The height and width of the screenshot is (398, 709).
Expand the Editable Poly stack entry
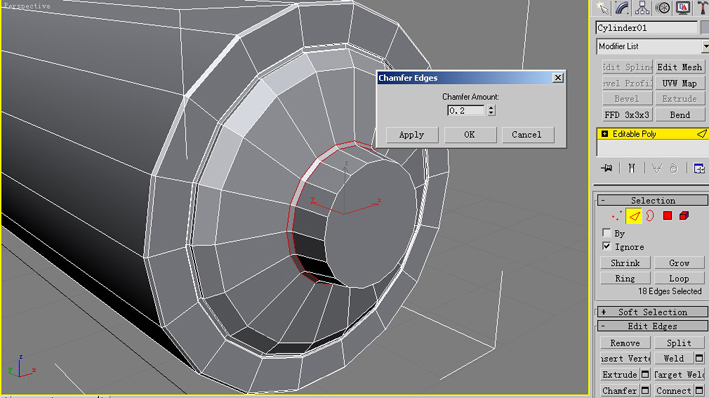click(x=605, y=134)
